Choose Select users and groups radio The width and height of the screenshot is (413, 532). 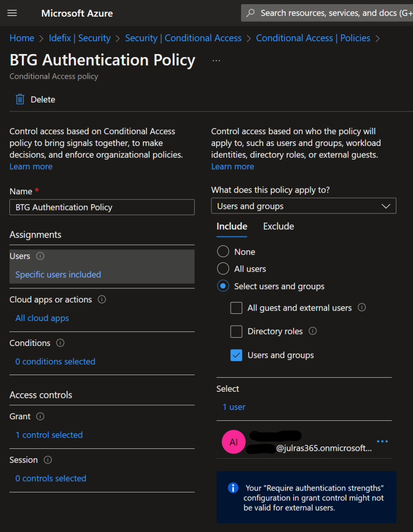tap(223, 286)
